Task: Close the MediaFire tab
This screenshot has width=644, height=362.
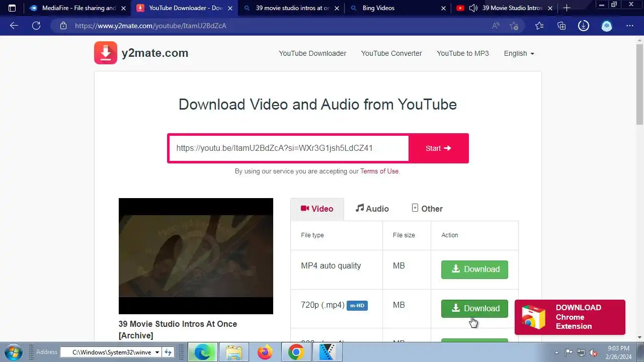Action: (124, 8)
